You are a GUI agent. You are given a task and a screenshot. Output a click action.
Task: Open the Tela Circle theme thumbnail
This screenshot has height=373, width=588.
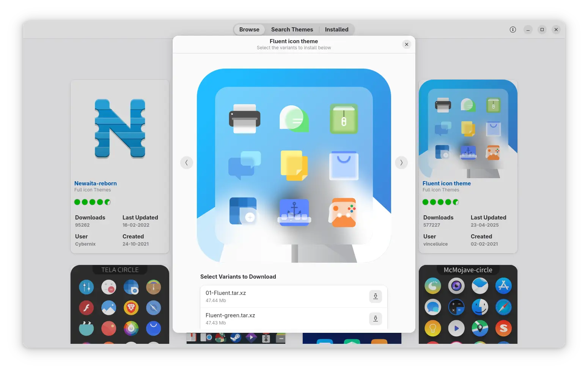click(x=120, y=304)
